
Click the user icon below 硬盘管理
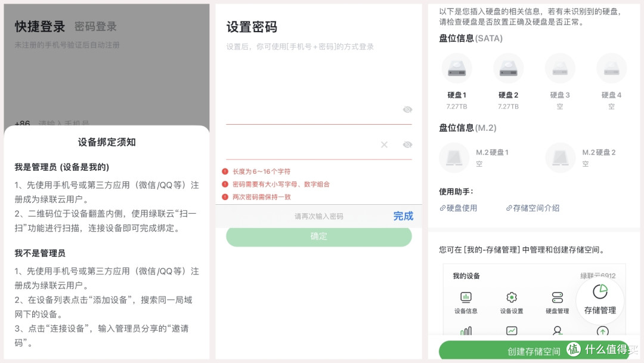[x=558, y=331]
